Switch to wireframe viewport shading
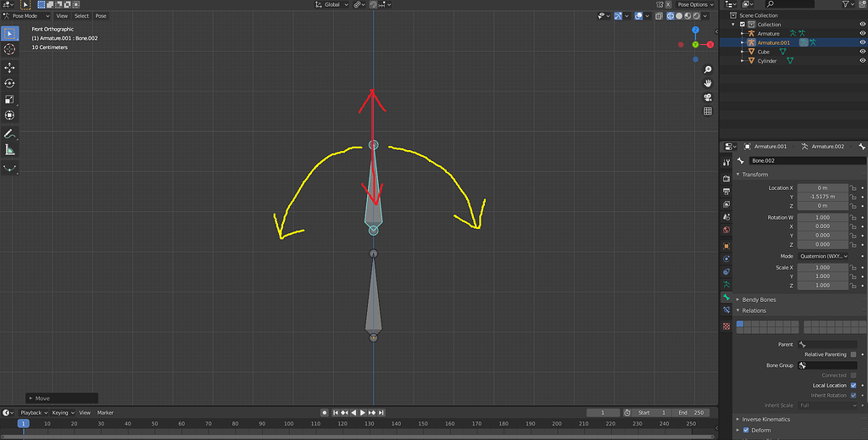 pos(670,16)
